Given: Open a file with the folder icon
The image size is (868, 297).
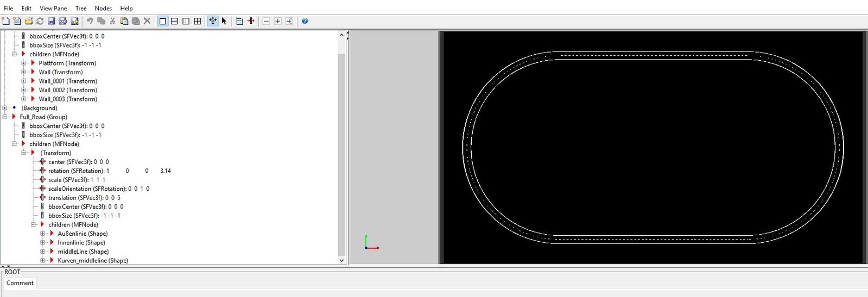Looking at the screenshot, I should [x=29, y=21].
